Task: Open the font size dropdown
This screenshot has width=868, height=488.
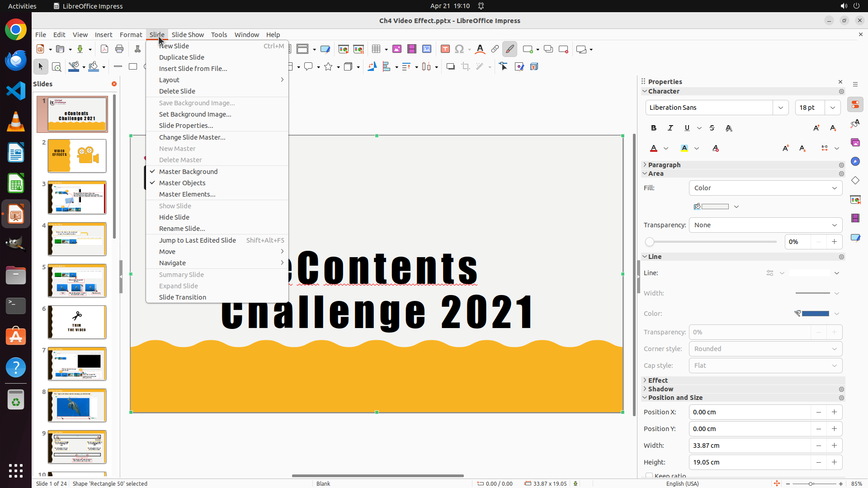Action: (x=833, y=108)
